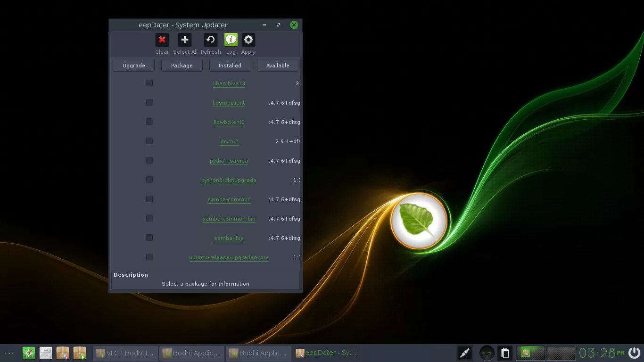The height and width of the screenshot is (362, 644).
Task: Select the libsmbclient package link
Action: pyautogui.click(x=229, y=103)
